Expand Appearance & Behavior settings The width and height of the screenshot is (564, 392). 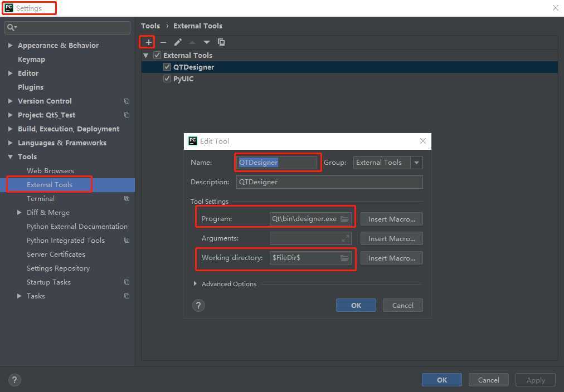click(x=10, y=45)
